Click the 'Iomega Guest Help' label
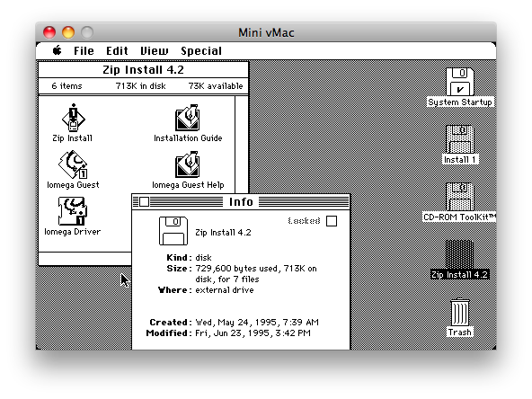 pyautogui.click(x=188, y=185)
